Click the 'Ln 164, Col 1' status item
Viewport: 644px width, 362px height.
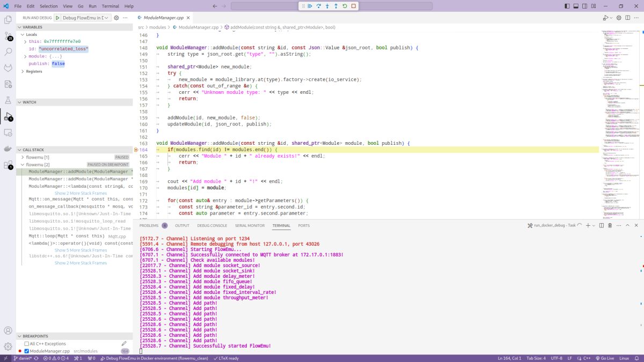pyautogui.click(x=510, y=358)
